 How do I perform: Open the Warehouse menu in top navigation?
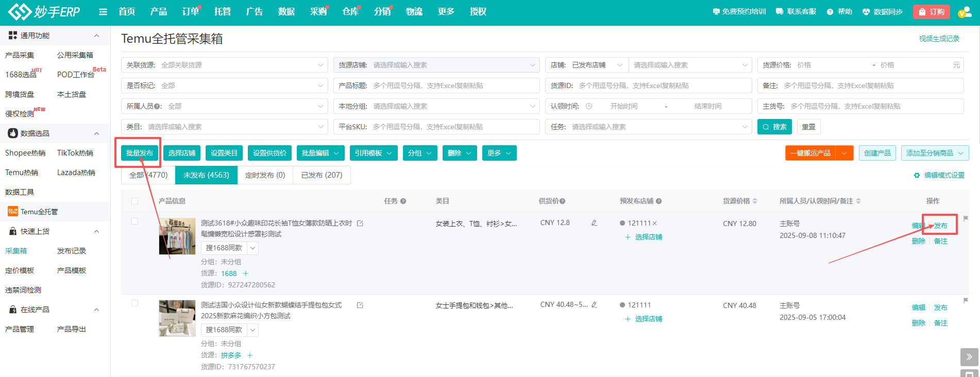coord(350,12)
